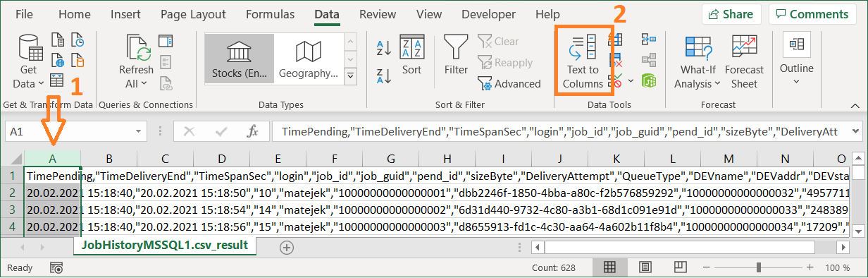
Task: Open the Queries & Connections pane icon
Action: pyautogui.click(x=166, y=41)
